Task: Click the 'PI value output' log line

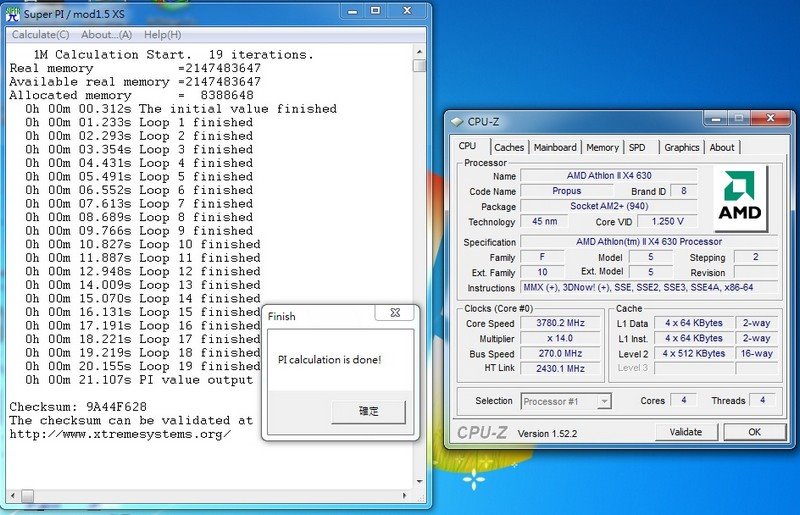Action: [139, 380]
